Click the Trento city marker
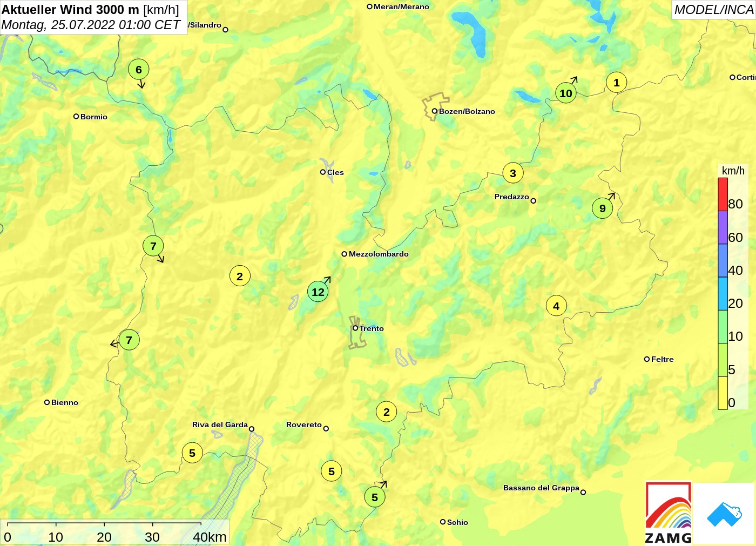The width and height of the screenshot is (756, 546). (x=355, y=328)
